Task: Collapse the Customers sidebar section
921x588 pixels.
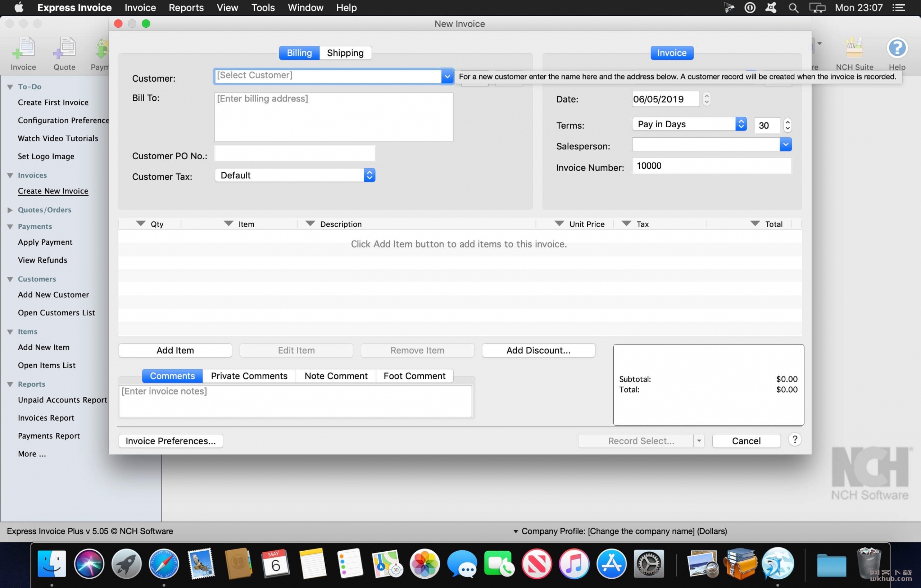Action: pyautogui.click(x=10, y=279)
